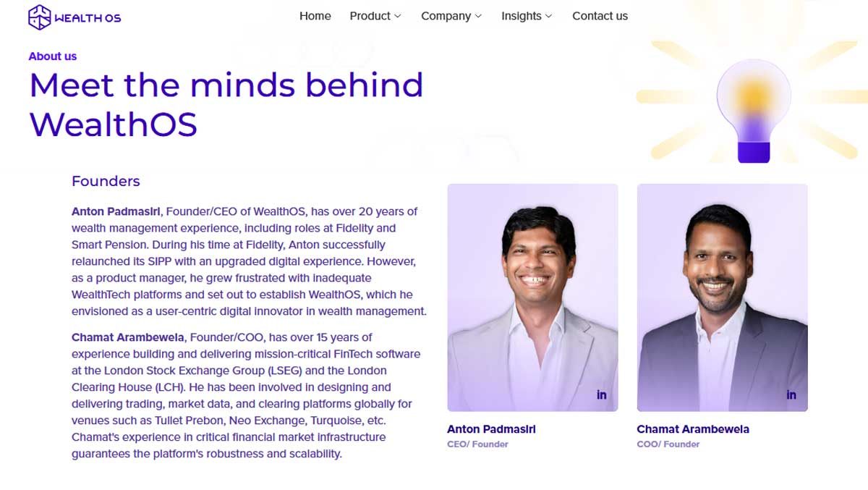Click the Product menu label
This screenshot has width=868, height=490.
click(370, 16)
